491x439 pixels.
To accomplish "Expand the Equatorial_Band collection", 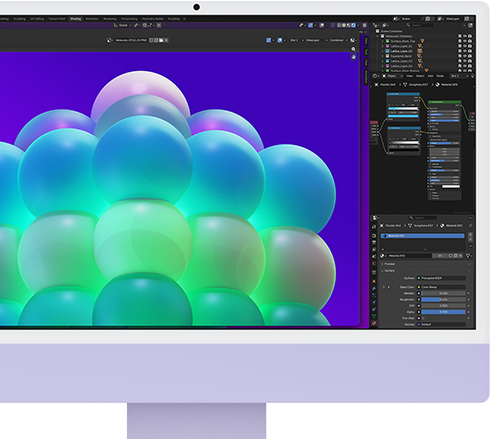I will [383, 56].
